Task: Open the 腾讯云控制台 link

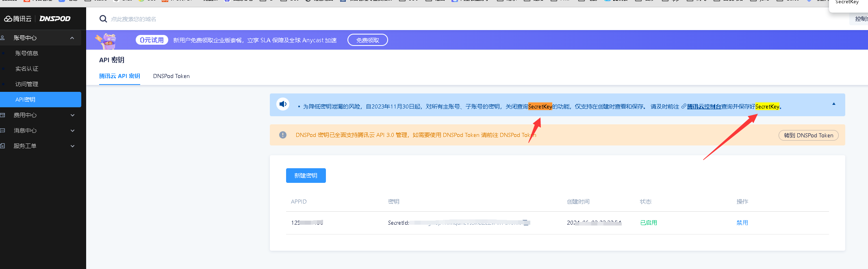Action: pyautogui.click(x=704, y=106)
